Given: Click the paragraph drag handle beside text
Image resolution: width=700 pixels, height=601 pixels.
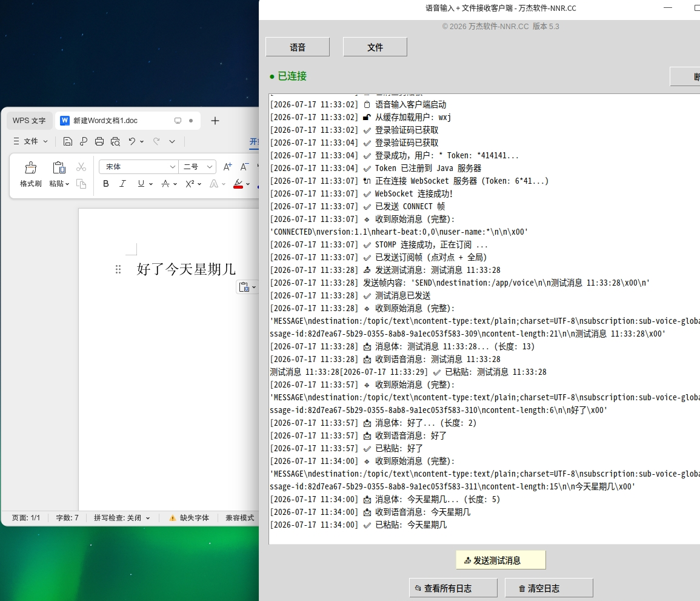Looking at the screenshot, I should coord(118,269).
